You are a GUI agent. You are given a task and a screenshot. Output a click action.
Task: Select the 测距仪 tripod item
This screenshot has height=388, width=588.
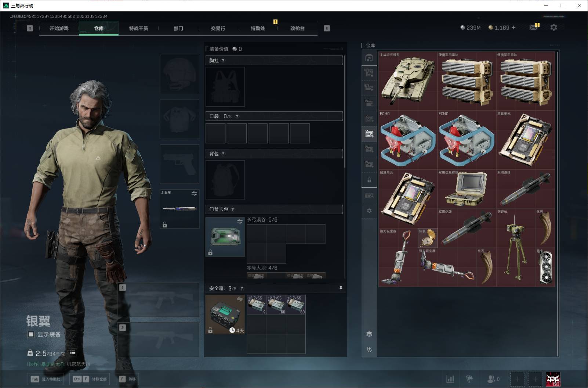(515, 248)
